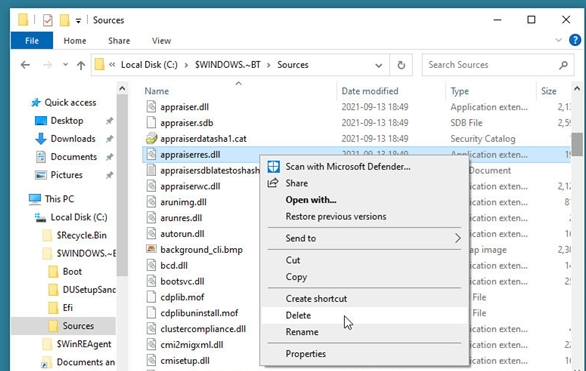Click the Search Sources input field

point(491,65)
